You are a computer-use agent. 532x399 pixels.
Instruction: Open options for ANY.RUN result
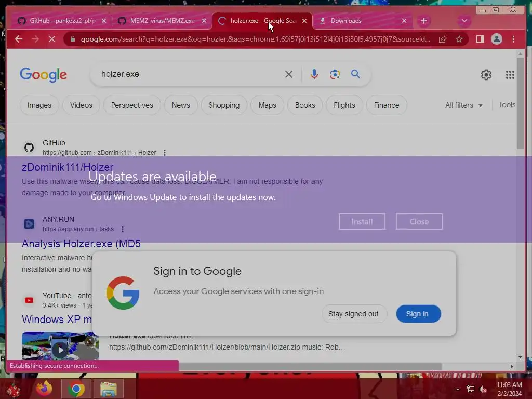123,229
